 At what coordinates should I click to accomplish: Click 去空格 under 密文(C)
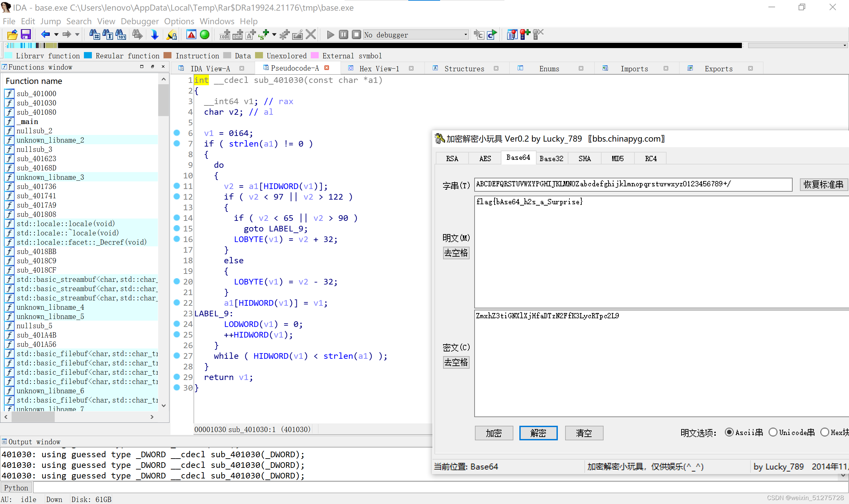tap(456, 362)
